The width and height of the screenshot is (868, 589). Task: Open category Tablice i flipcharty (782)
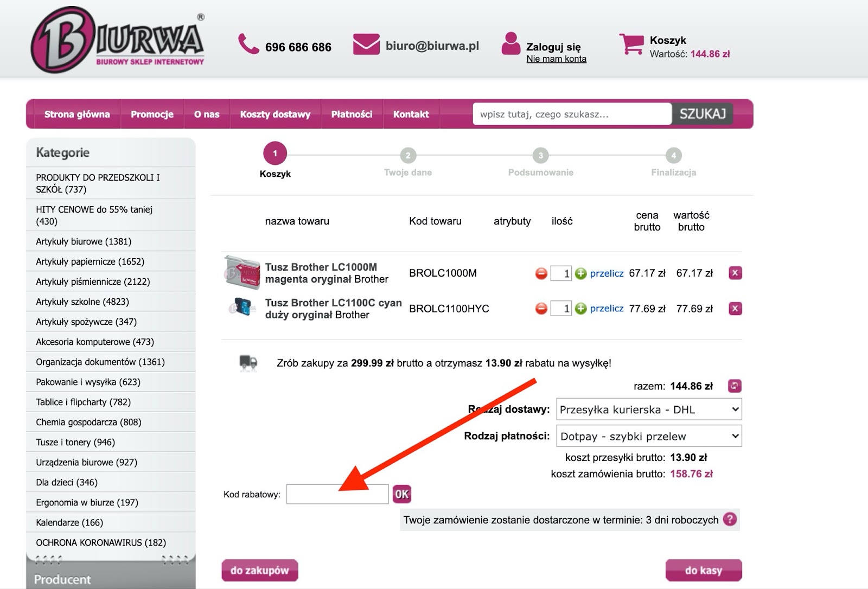(x=111, y=402)
